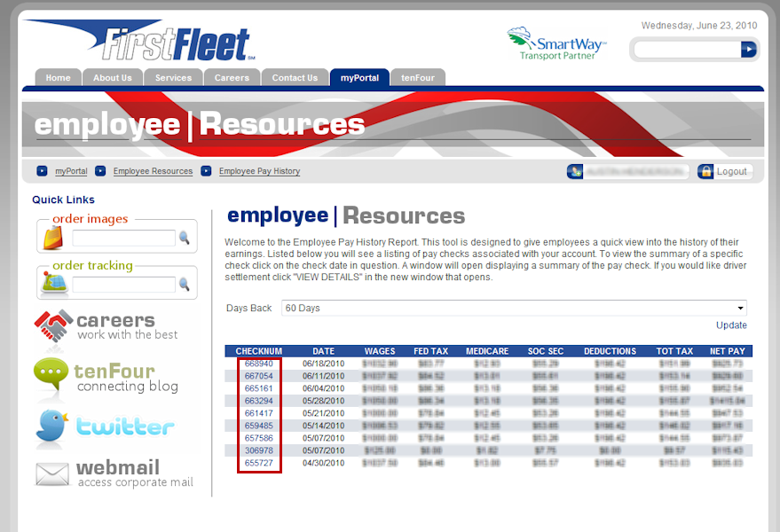This screenshot has width=780, height=532.
Task: Click the Employee Resources breadcrumb link
Action: [x=153, y=171]
